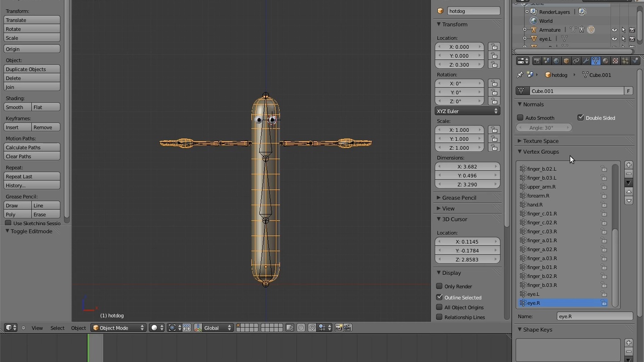Open the Scene properties tab
Screen dimensions: 644x362
click(x=546, y=61)
